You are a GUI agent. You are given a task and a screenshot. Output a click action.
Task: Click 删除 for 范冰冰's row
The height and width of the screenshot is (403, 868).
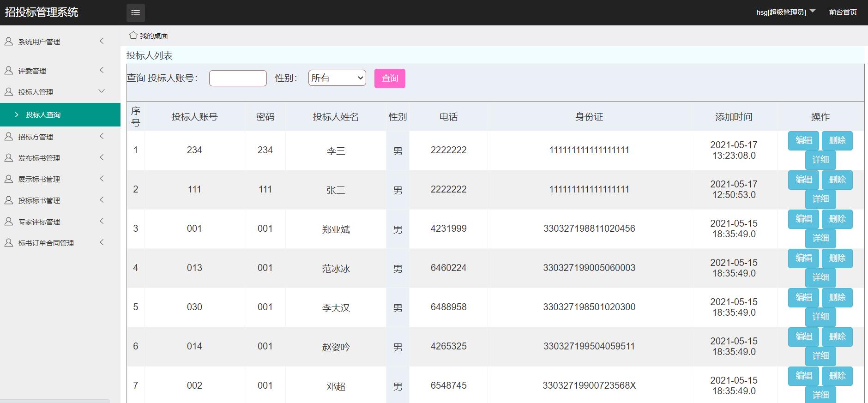click(837, 258)
